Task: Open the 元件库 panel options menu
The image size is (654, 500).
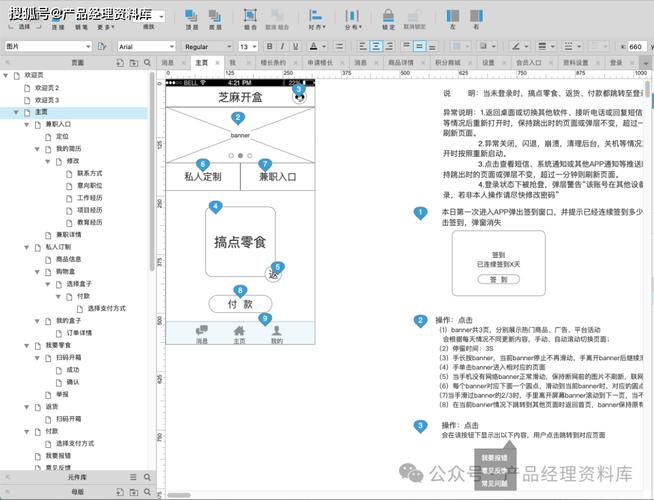Action: click(x=133, y=477)
